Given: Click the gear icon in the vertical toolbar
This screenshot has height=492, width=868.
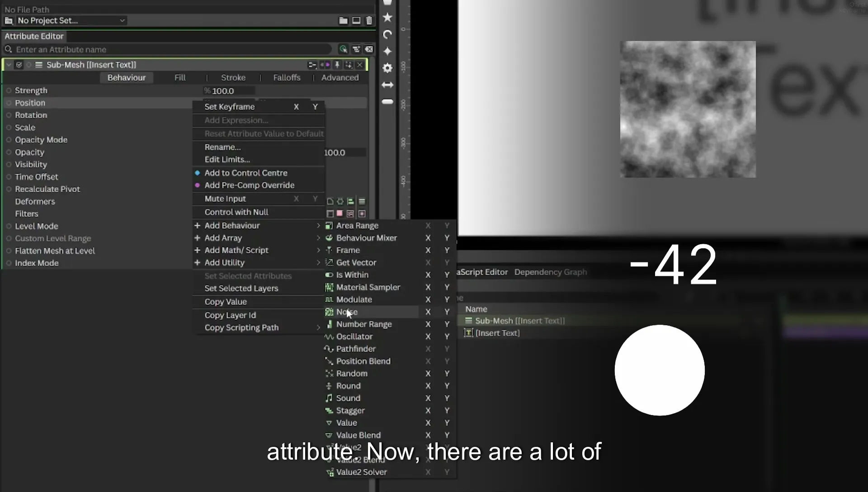Looking at the screenshot, I should tap(387, 68).
